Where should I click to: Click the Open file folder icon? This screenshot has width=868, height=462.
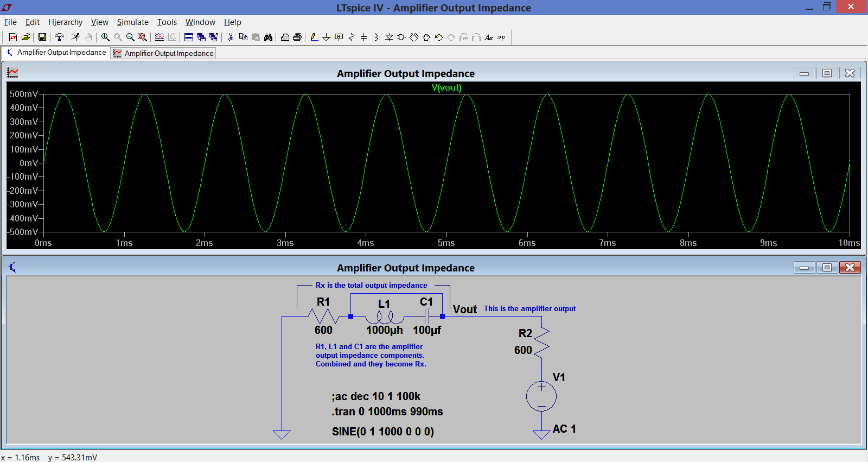[x=25, y=37]
